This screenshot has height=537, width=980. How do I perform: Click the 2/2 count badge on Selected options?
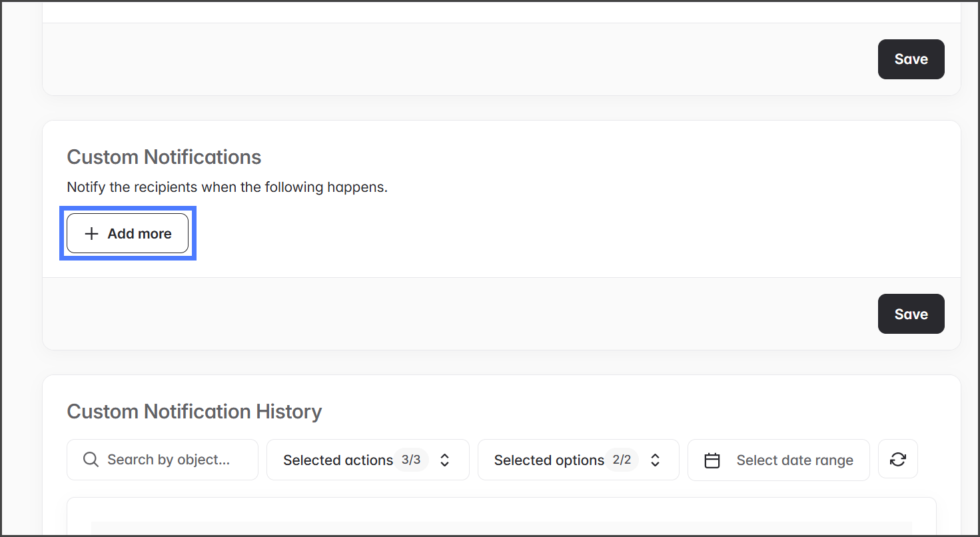tap(622, 460)
